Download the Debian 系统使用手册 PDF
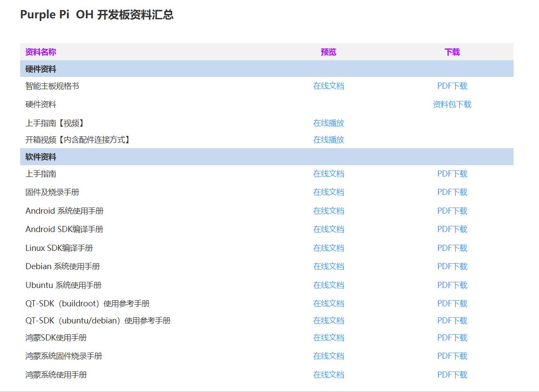Viewport: 539px width, 392px height. [452, 266]
